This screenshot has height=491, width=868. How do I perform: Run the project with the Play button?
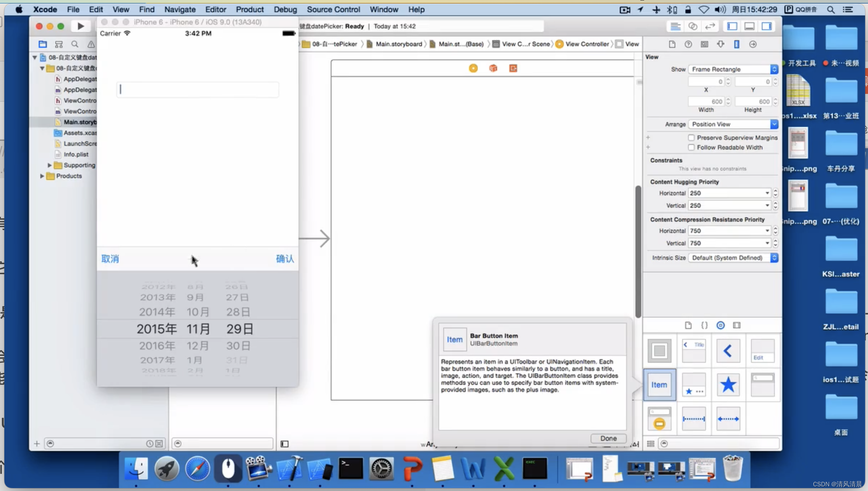click(x=81, y=26)
